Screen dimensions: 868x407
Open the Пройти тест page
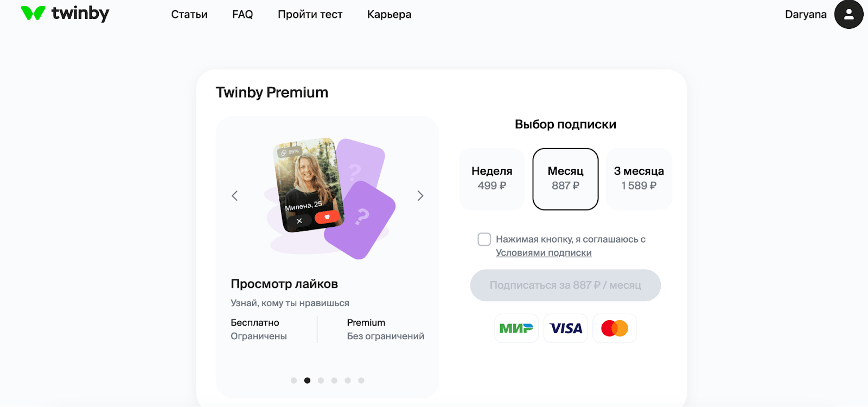pos(310,15)
